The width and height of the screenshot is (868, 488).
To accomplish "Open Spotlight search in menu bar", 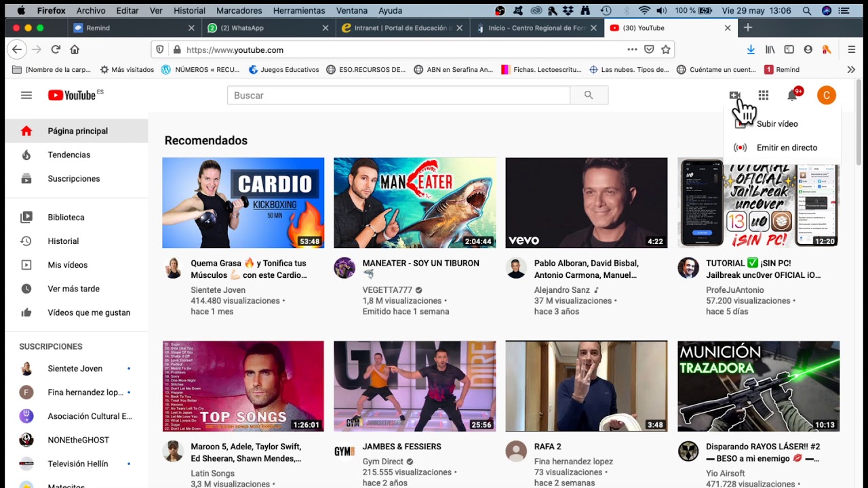I will coord(807,11).
